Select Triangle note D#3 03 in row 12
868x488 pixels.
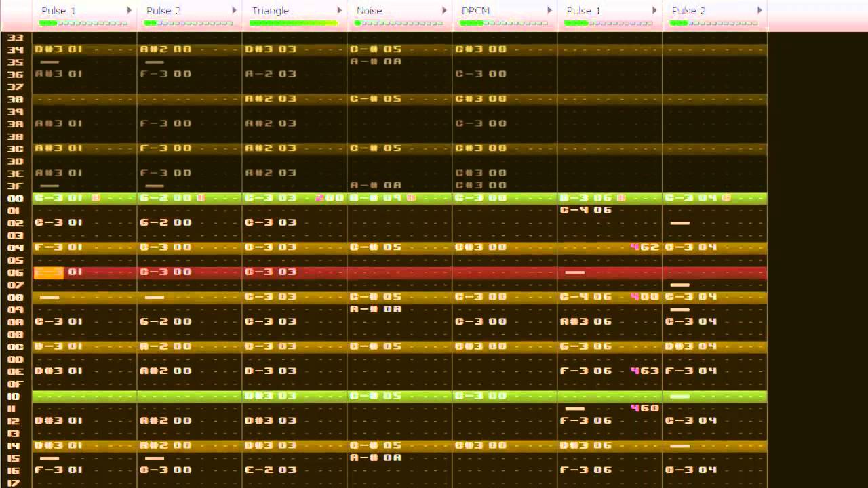pyautogui.click(x=271, y=420)
